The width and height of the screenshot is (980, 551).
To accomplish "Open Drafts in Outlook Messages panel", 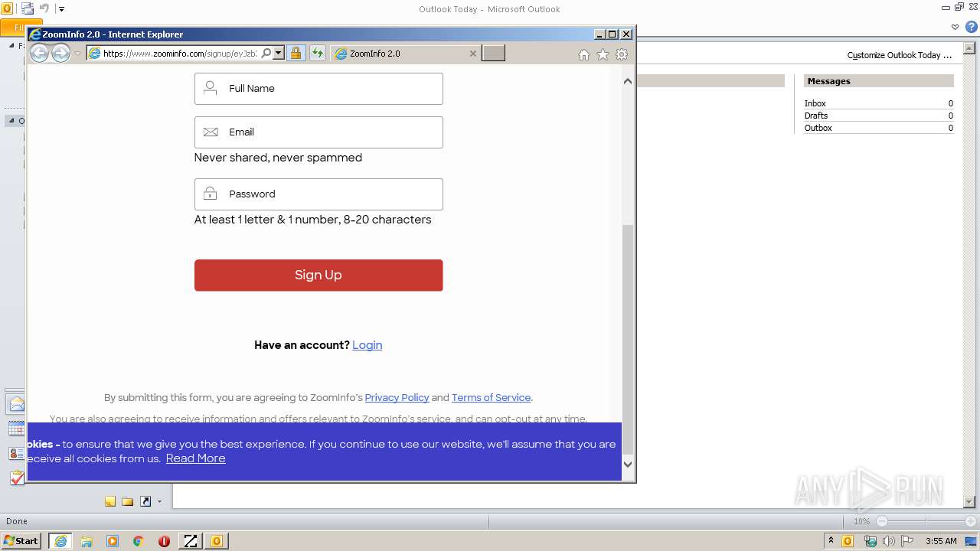I will pos(815,116).
